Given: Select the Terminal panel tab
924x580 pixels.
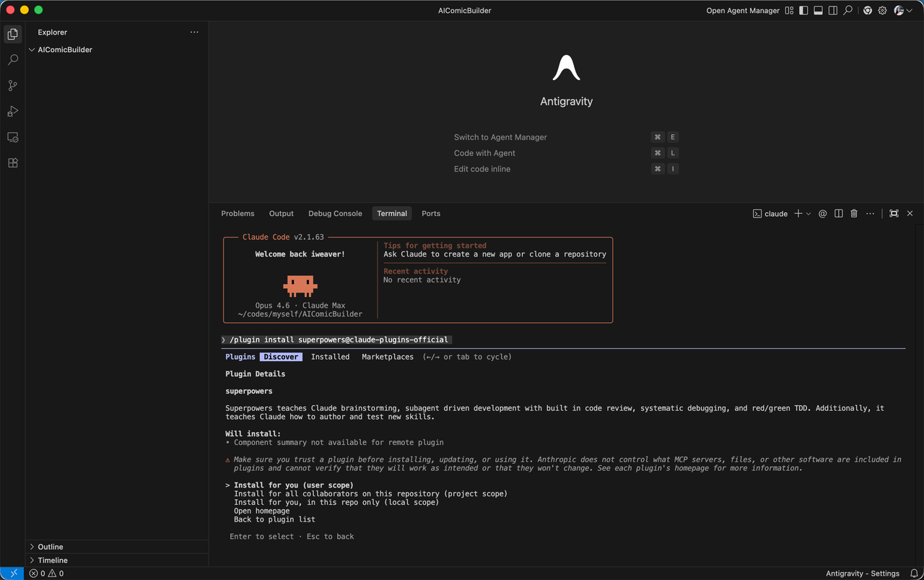Looking at the screenshot, I should (x=392, y=214).
